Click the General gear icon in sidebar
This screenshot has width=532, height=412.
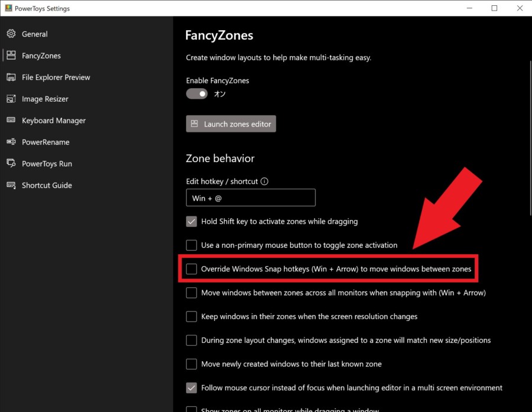pos(11,34)
